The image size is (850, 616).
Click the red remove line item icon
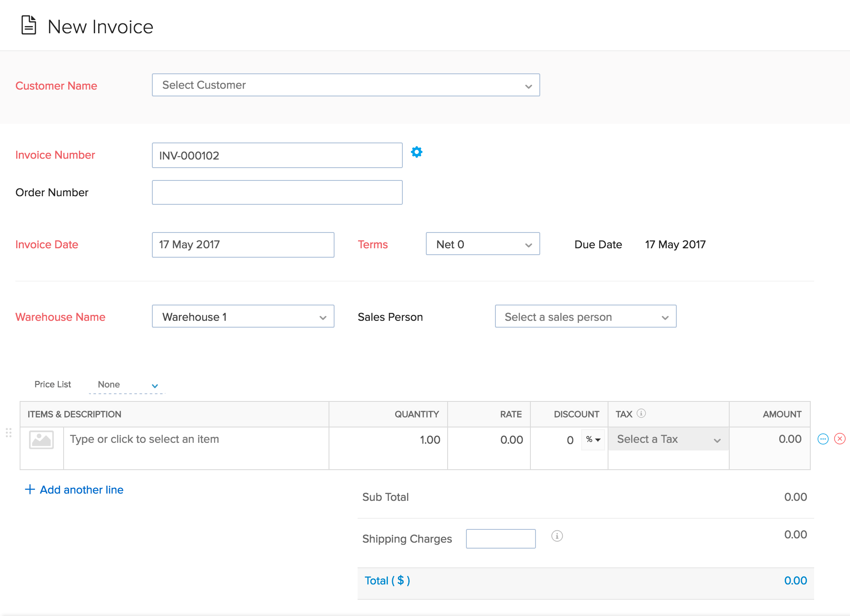pos(839,439)
